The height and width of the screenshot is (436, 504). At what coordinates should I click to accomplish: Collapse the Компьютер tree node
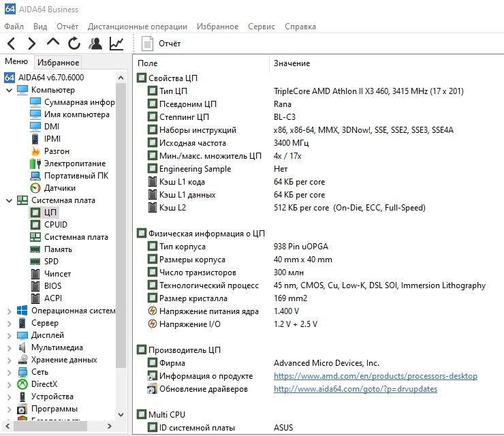coord(10,90)
